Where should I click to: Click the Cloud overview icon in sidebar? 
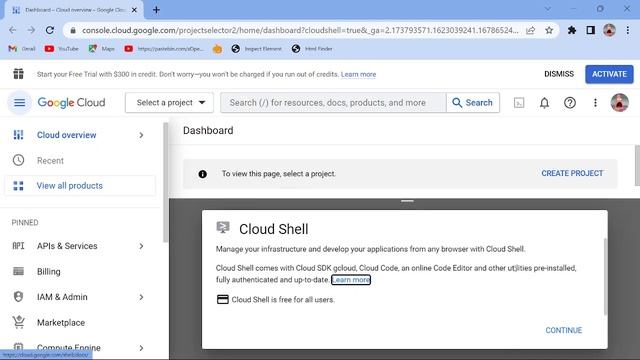[x=18, y=135]
